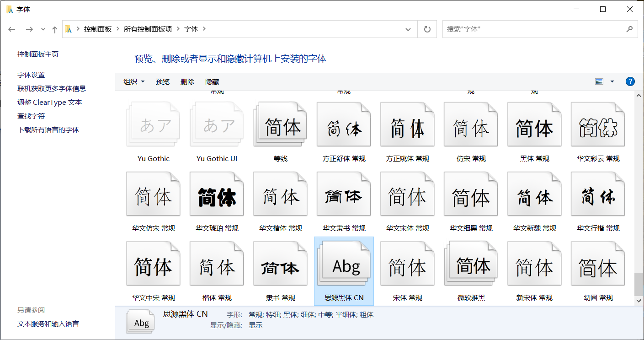
Task: Change view using the view icon button
Action: (599, 81)
